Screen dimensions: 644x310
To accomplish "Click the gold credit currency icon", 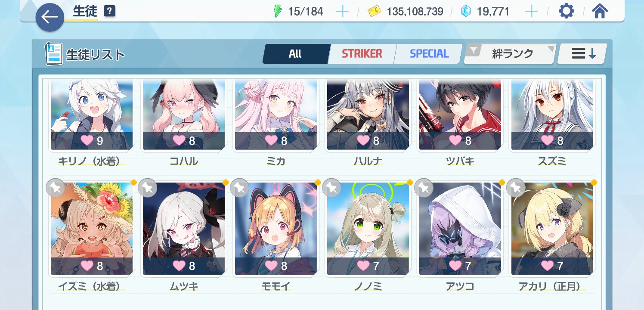I will click(375, 12).
